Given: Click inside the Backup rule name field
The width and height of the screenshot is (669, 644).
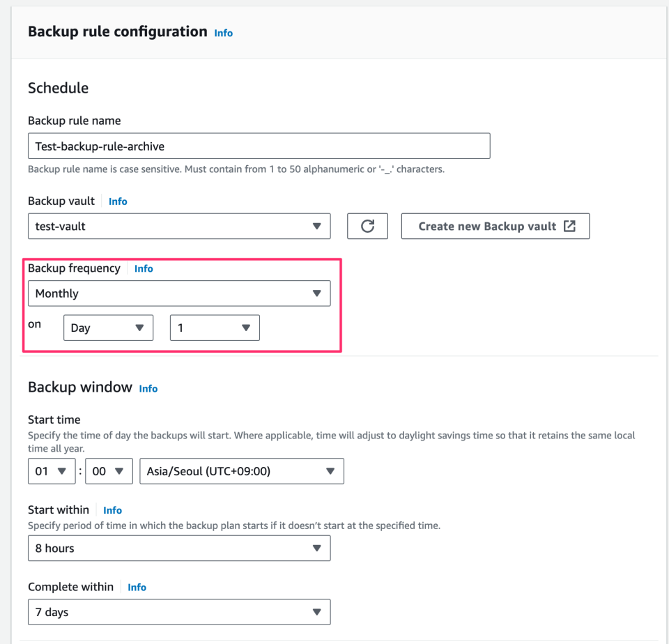Looking at the screenshot, I should (258, 146).
